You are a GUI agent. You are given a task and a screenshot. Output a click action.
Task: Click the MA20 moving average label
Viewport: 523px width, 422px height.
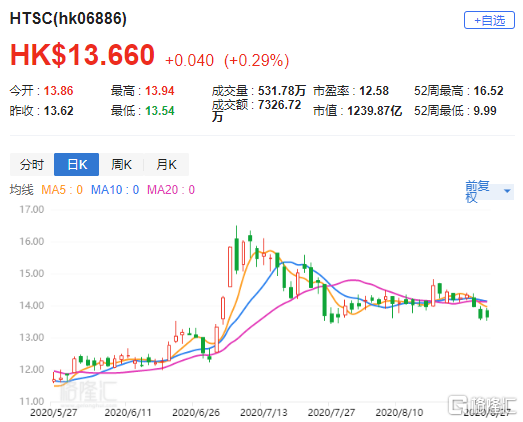171,190
